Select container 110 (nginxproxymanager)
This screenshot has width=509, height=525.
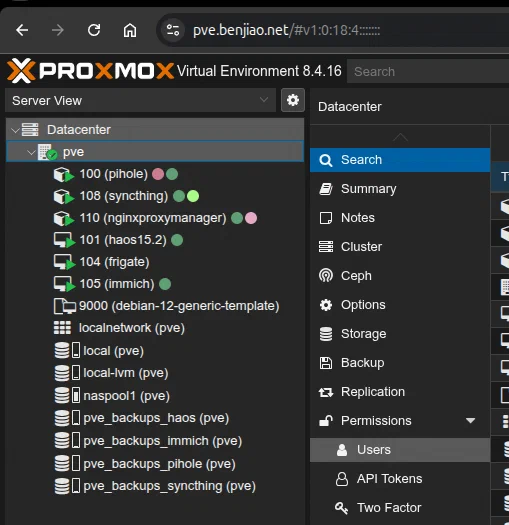[153, 218]
